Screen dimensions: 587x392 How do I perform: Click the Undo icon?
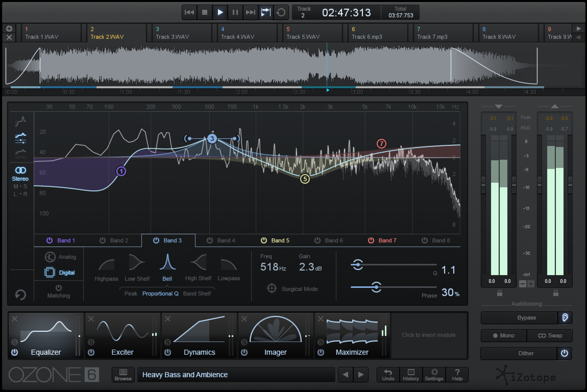(388, 375)
